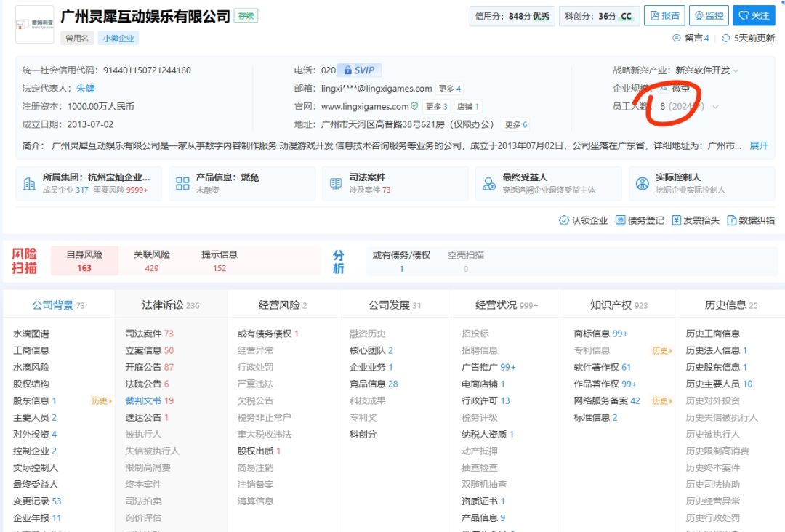Switch to 法律诉讼 236 tab

tap(171, 305)
